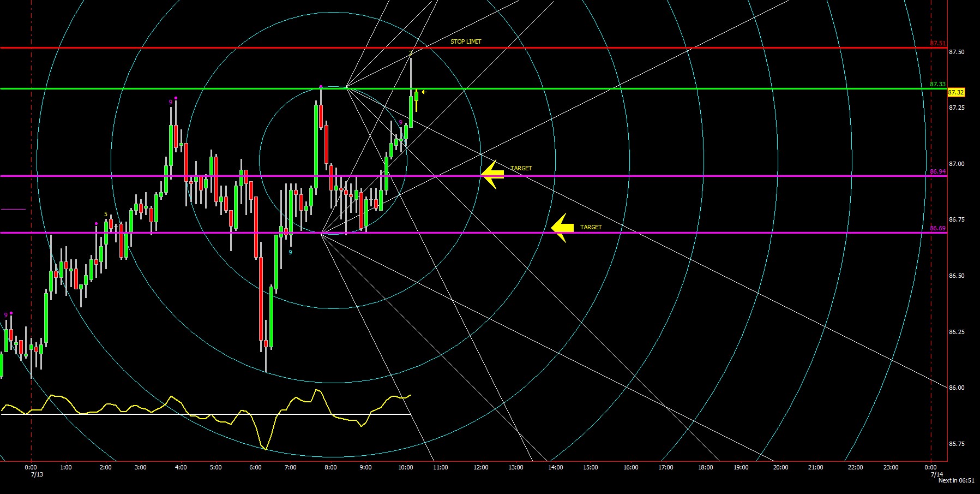Click the 2:00 time axis label
This screenshot has width=980, height=494.
click(106, 467)
